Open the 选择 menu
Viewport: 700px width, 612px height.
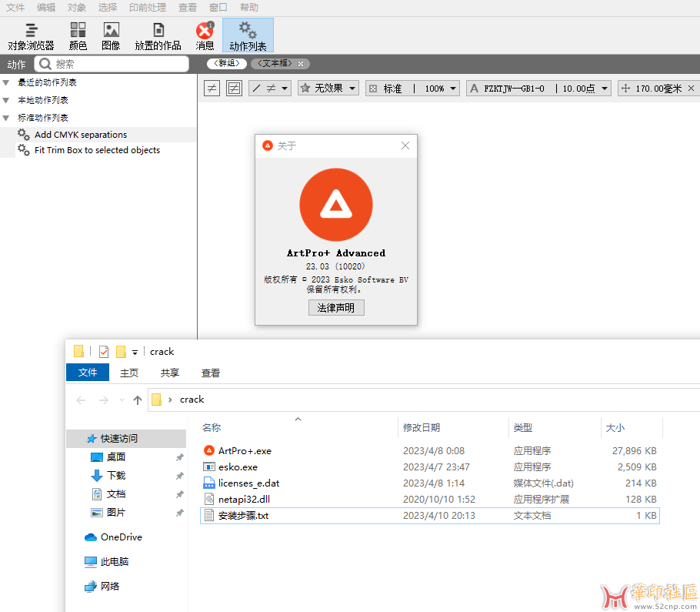click(x=108, y=8)
